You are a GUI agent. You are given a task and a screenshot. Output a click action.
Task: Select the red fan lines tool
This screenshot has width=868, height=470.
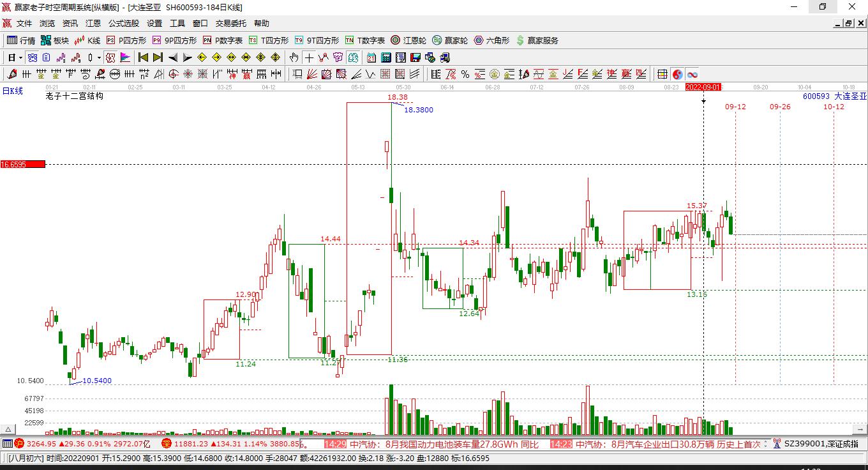[312, 74]
